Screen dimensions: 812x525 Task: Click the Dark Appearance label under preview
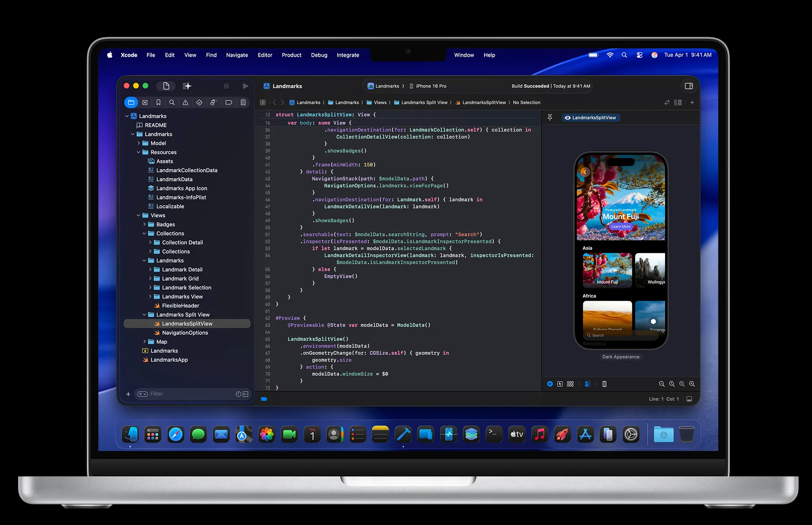point(621,357)
